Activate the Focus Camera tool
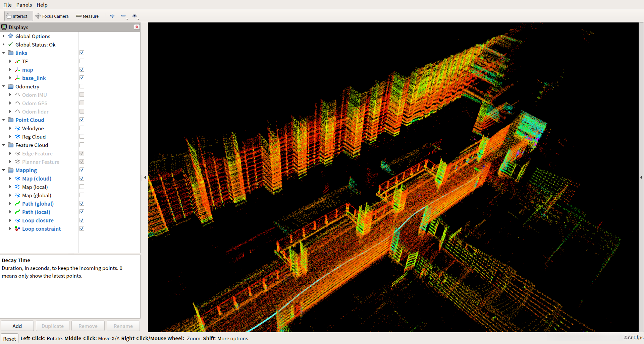Image resolution: width=644 pixels, height=344 pixels. pyautogui.click(x=52, y=16)
